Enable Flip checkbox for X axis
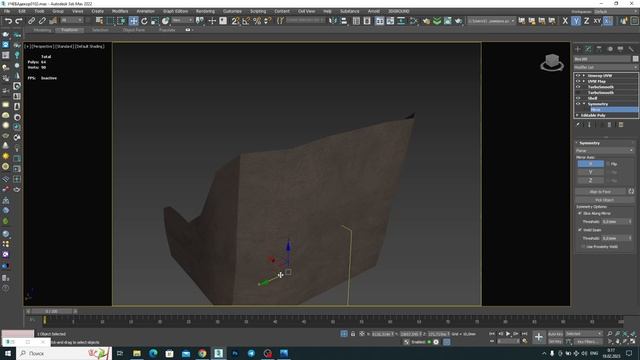 coord(608,164)
